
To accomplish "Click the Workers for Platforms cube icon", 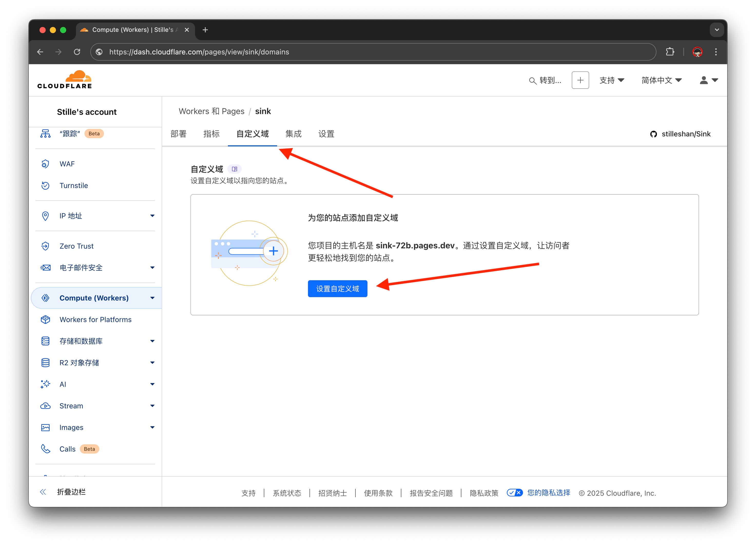I will pos(45,320).
